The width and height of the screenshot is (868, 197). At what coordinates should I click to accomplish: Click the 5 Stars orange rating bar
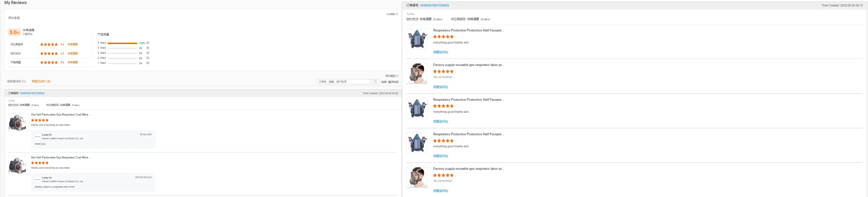[x=122, y=43]
